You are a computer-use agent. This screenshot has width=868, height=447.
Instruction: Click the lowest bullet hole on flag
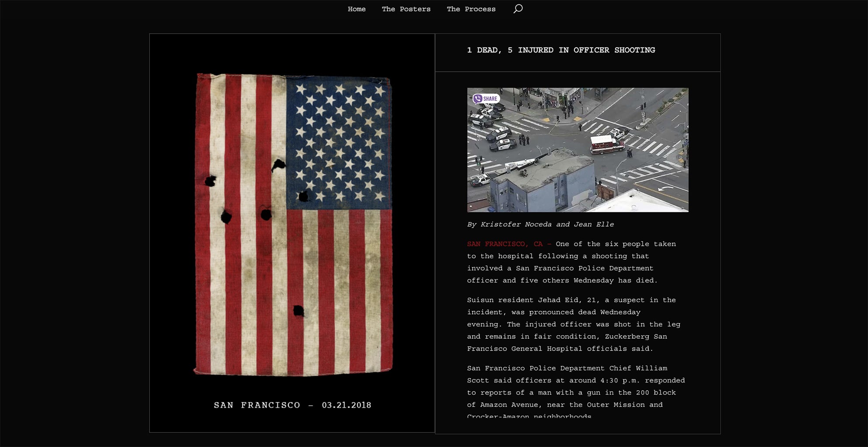[x=298, y=311]
